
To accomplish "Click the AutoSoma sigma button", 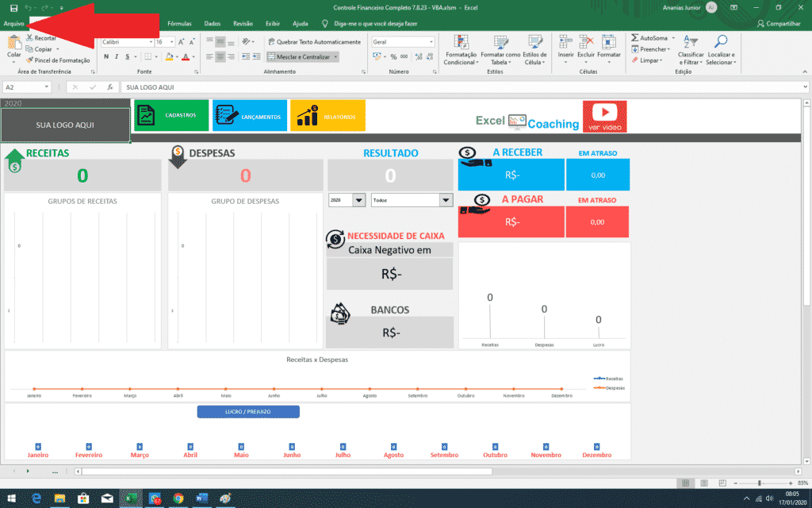I will 649,38.
